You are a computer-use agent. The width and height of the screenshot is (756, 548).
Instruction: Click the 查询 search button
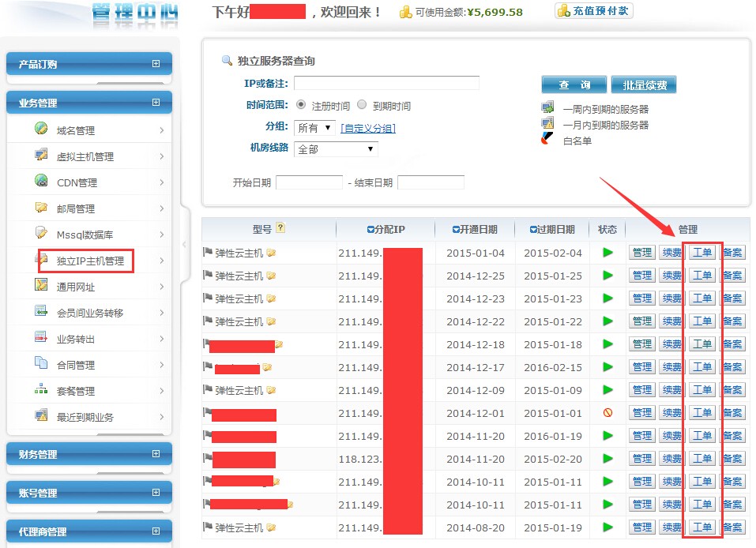coord(574,85)
